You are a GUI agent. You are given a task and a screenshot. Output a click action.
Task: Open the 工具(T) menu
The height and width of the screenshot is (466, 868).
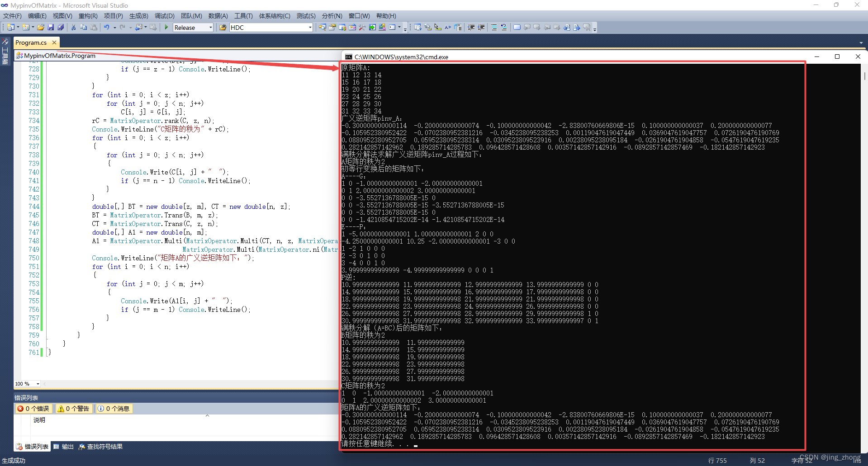point(243,16)
